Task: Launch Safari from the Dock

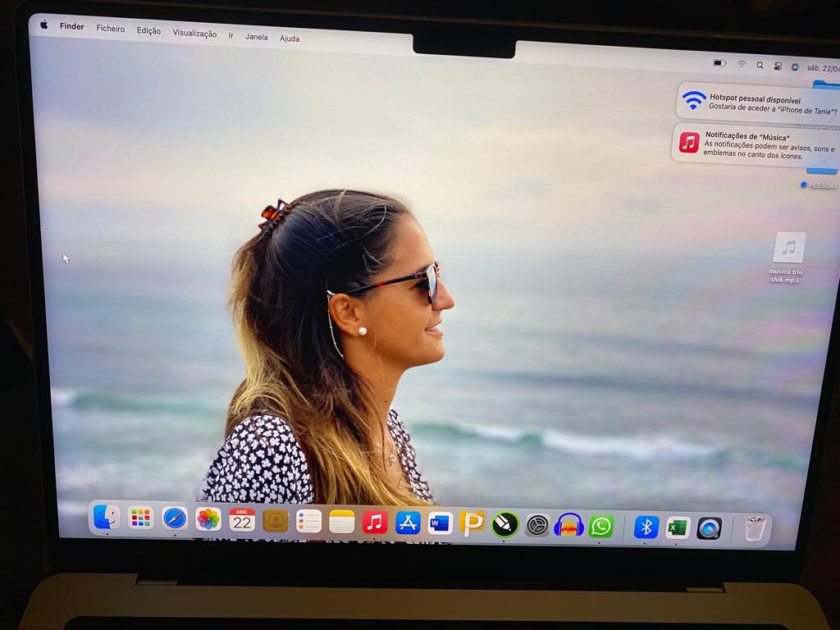Action: pyautogui.click(x=175, y=518)
